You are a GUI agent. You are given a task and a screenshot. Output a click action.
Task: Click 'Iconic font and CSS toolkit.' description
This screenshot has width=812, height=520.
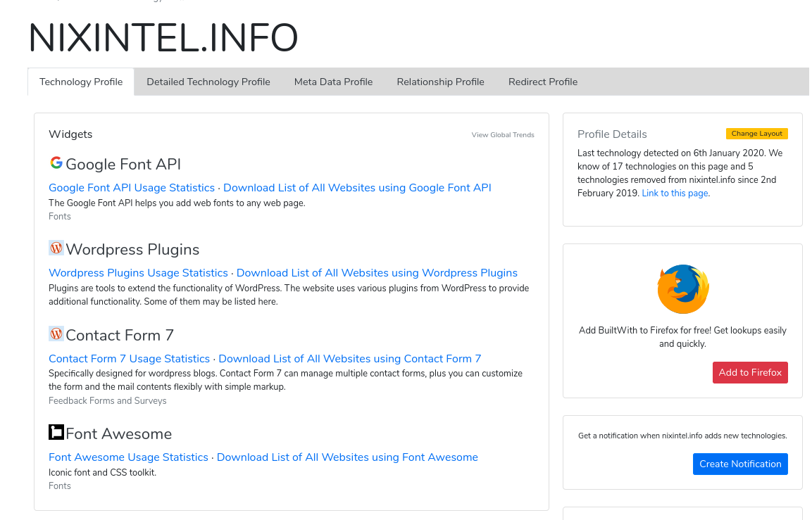point(103,472)
